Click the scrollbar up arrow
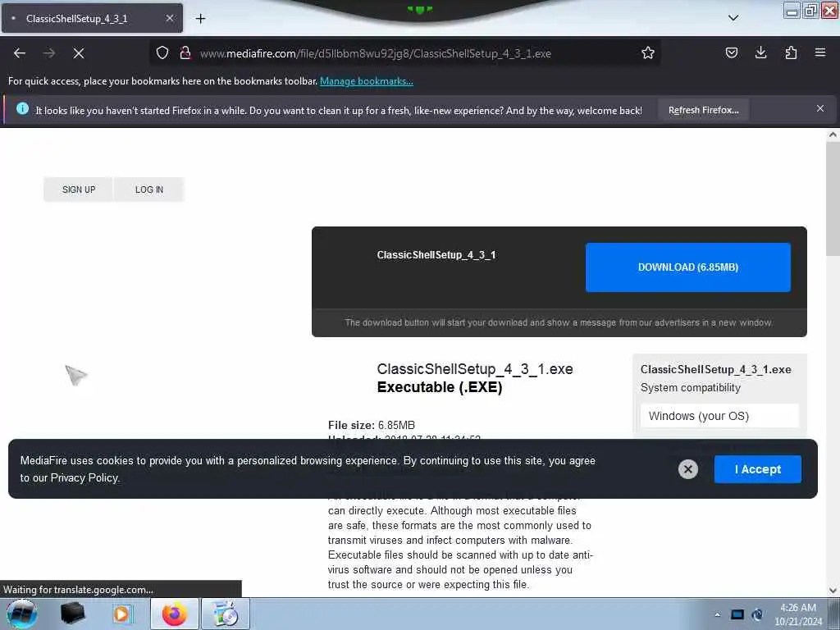The height and width of the screenshot is (630, 840). point(833,135)
